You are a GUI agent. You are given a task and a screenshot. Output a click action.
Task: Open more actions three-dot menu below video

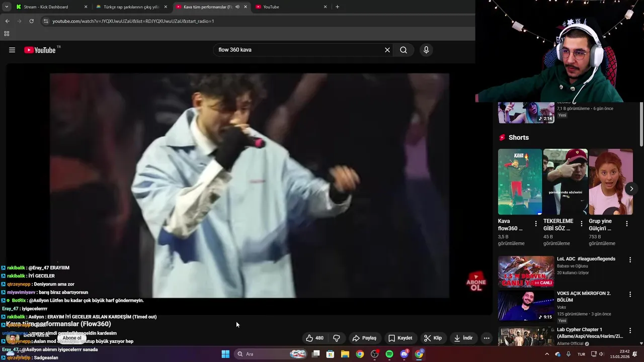click(x=487, y=338)
